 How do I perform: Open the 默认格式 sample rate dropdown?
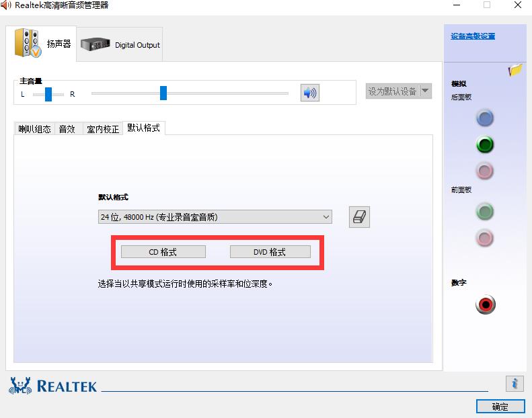(215, 217)
